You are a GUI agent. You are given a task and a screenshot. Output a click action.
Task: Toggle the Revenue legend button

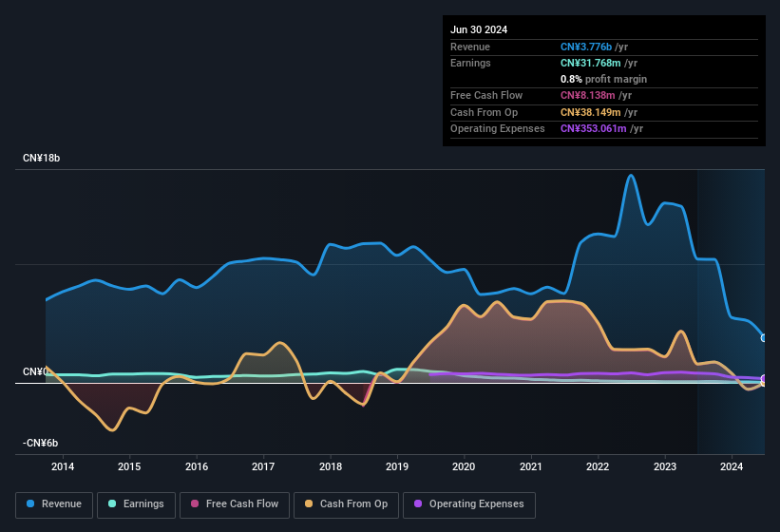click(x=55, y=504)
